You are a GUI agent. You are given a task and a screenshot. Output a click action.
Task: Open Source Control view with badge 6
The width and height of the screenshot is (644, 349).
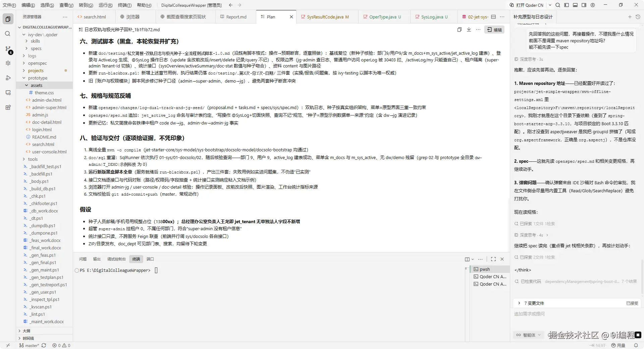pos(8,49)
